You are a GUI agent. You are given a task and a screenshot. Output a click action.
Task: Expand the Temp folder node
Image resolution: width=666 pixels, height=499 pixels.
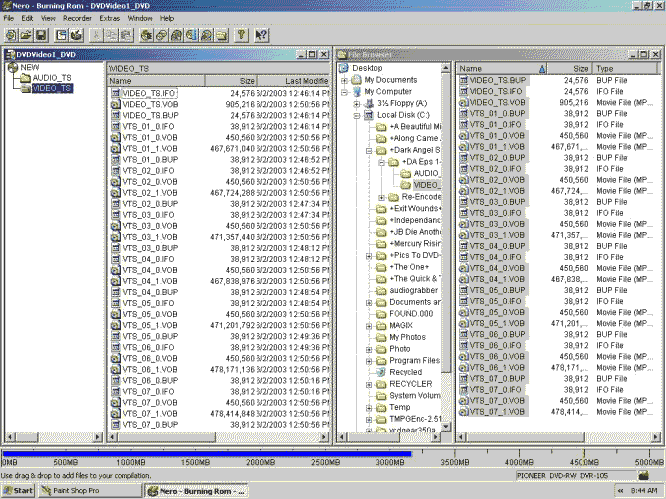point(369,408)
